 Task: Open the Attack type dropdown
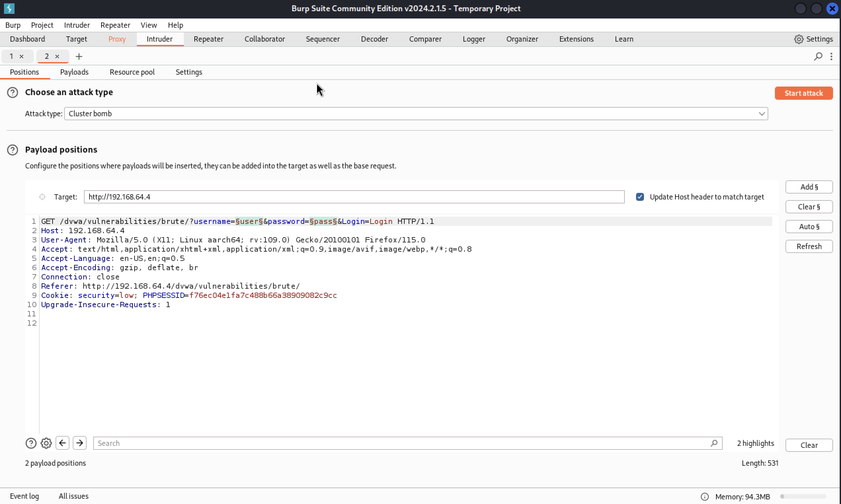coord(416,113)
